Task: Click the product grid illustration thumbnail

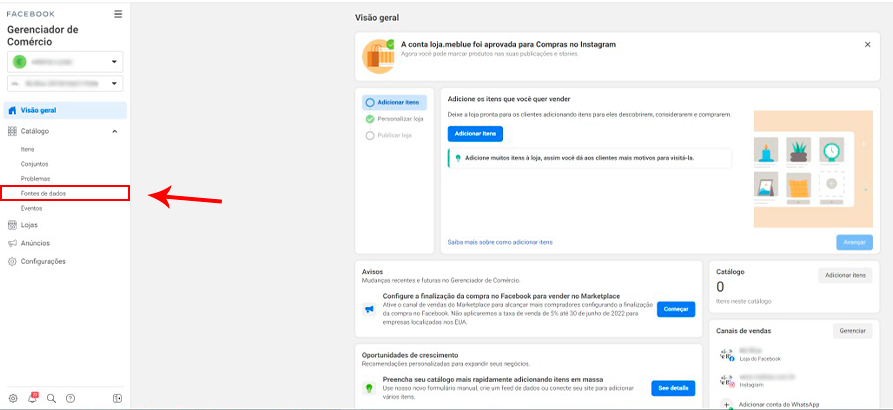Action: coord(813,169)
